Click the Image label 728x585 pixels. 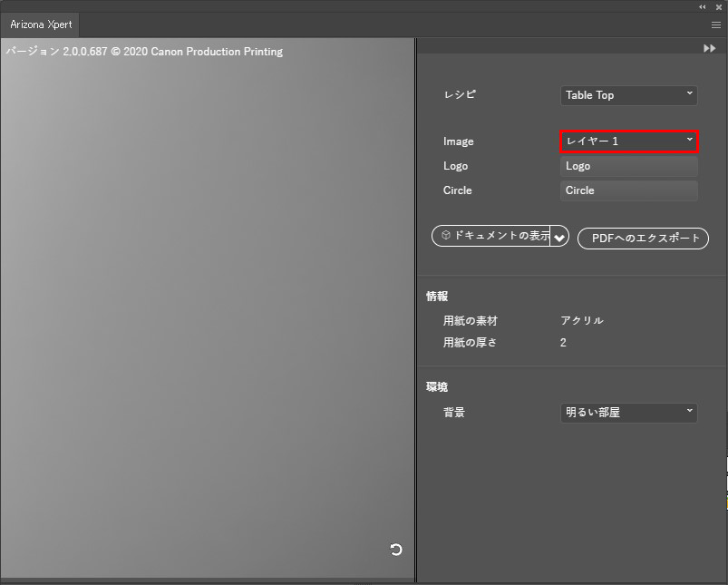click(x=458, y=141)
